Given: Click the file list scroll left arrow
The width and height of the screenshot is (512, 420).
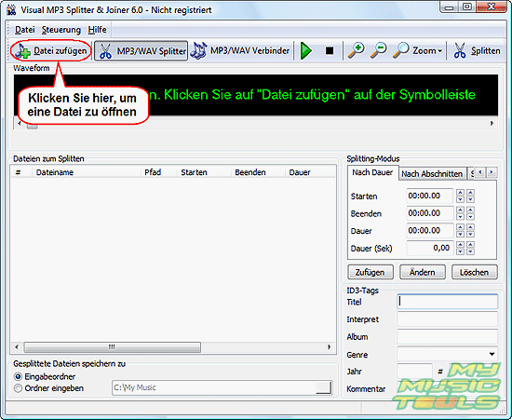Looking at the screenshot, I should coord(17,346).
